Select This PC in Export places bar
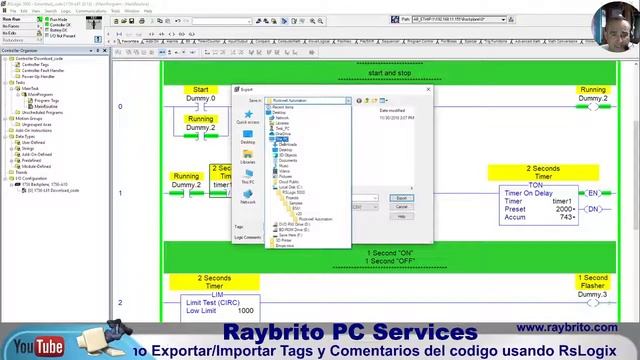Image resolution: width=640 pixels, height=360 pixels. point(248,177)
